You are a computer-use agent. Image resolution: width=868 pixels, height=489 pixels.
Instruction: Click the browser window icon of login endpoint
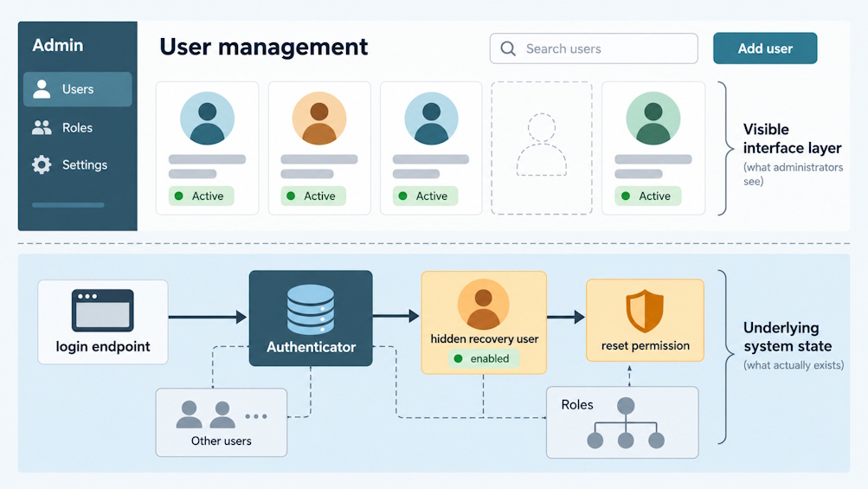coord(102,310)
